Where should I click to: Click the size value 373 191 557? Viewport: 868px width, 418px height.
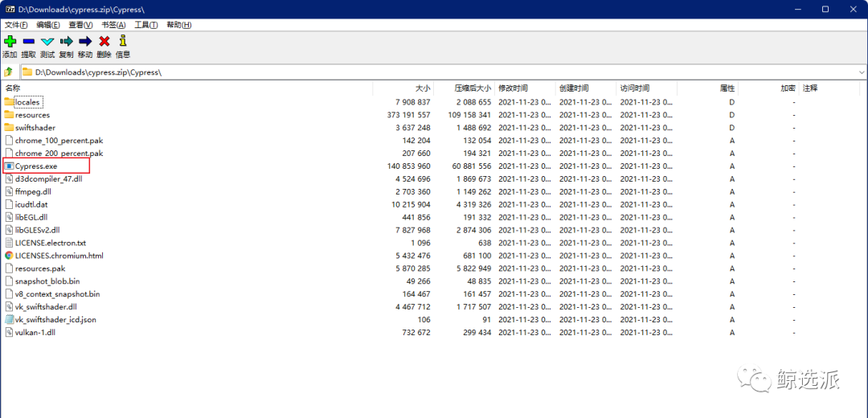click(x=409, y=115)
